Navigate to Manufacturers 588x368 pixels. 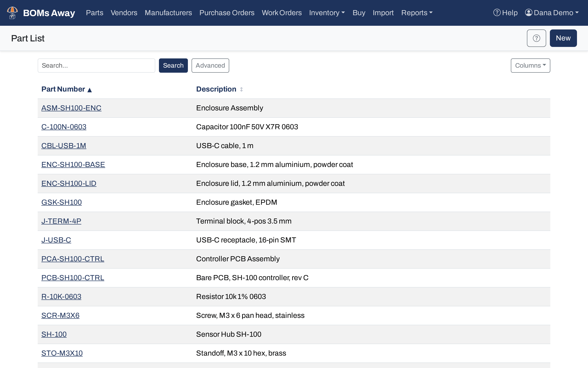(x=168, y=13)
